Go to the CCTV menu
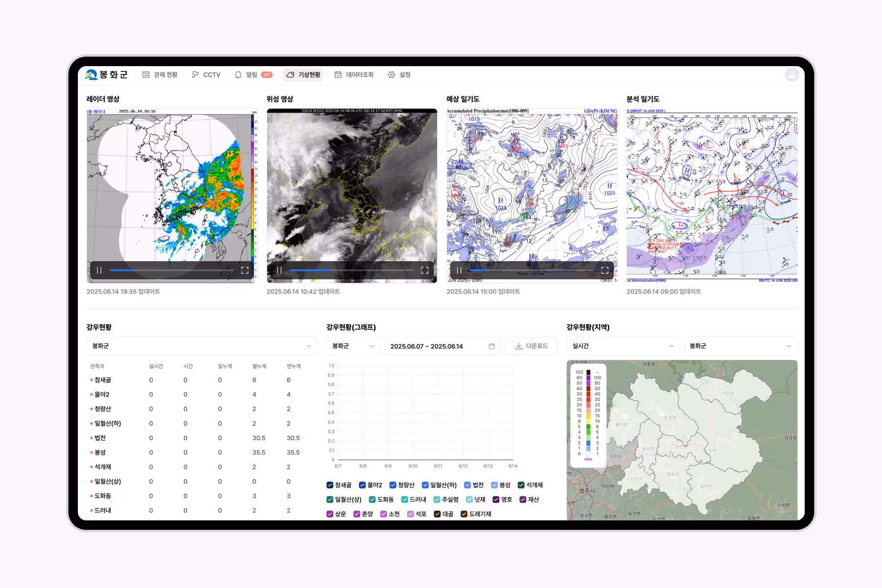This screenshot has width=882, height=588. [206, 75]
